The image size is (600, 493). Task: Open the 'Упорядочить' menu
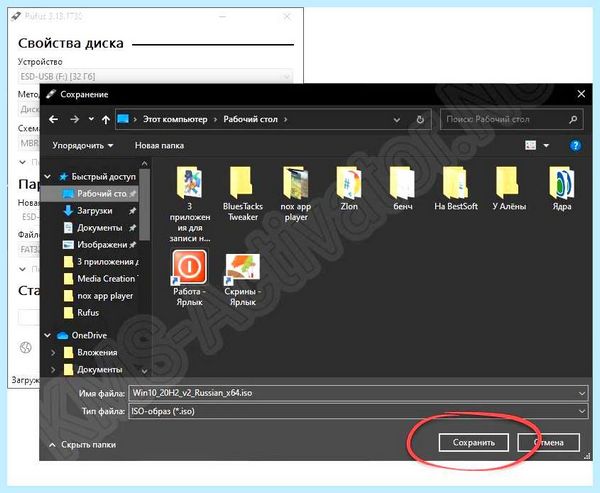click(x=83, y=145)
